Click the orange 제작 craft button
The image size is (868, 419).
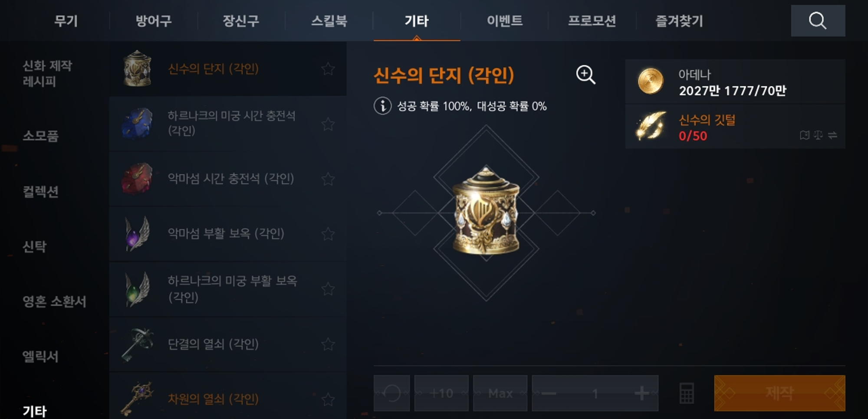[x=779, y=393]
